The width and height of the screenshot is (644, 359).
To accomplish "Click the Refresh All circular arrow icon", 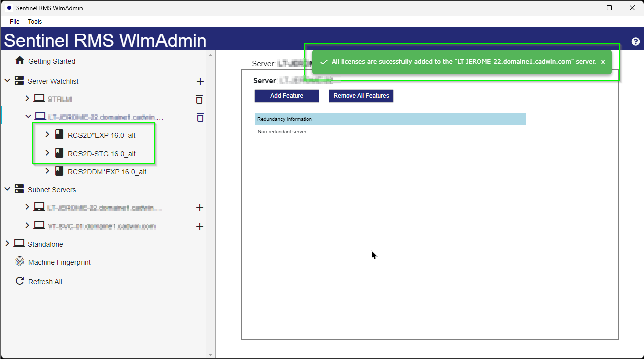I will (x=20, y=281).
